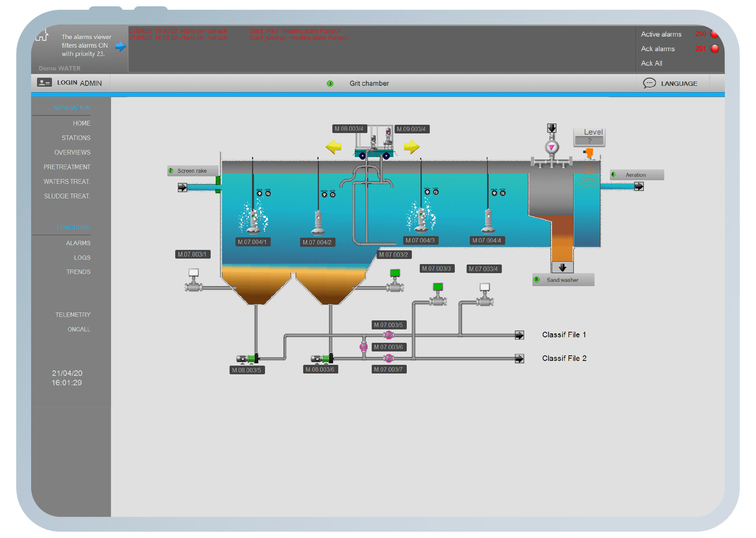Screen dimensions: 756x538
Task: Click the language speech bubble icon
Action: point(649,83)
